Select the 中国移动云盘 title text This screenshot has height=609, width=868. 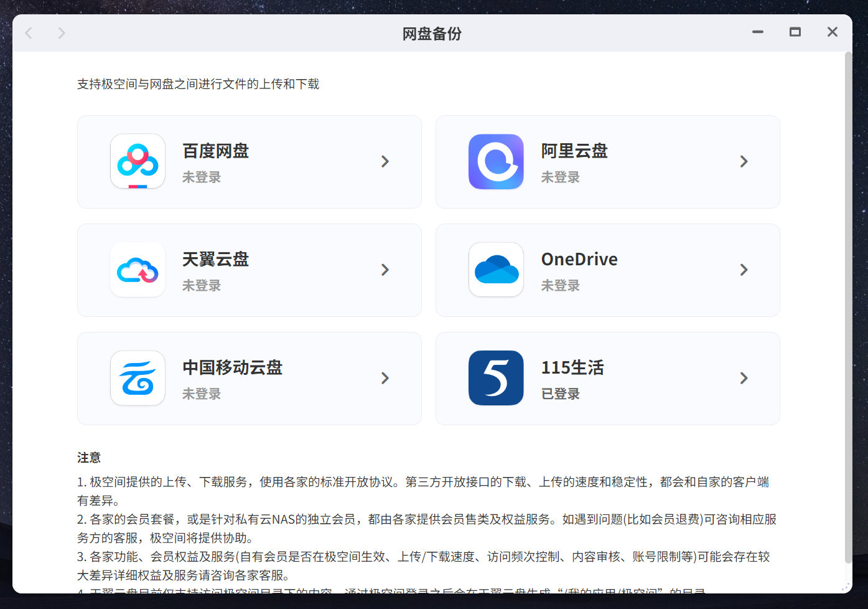[232, 367]
